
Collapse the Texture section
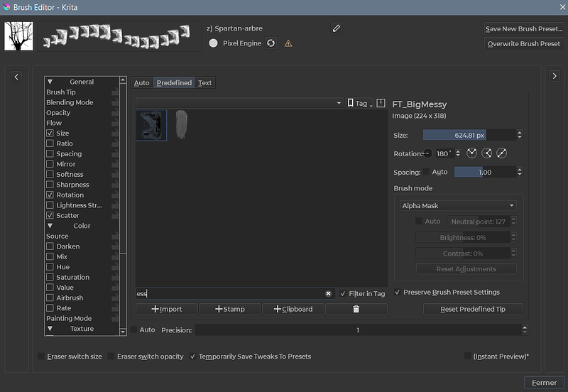point(50,329)
